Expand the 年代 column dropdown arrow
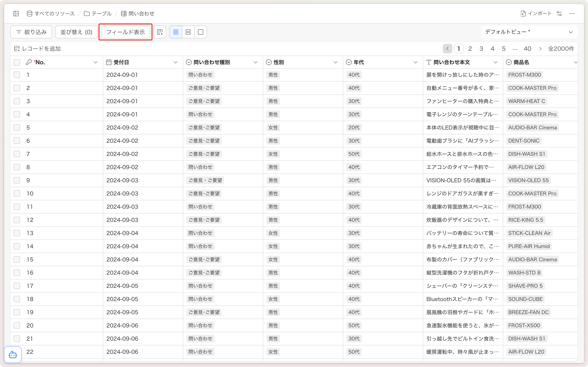 416,62
